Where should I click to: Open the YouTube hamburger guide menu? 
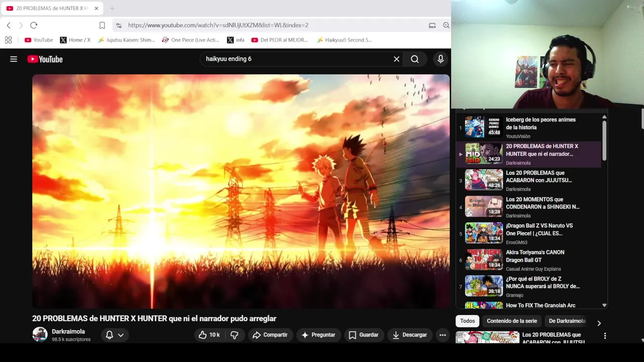point(14,59)
